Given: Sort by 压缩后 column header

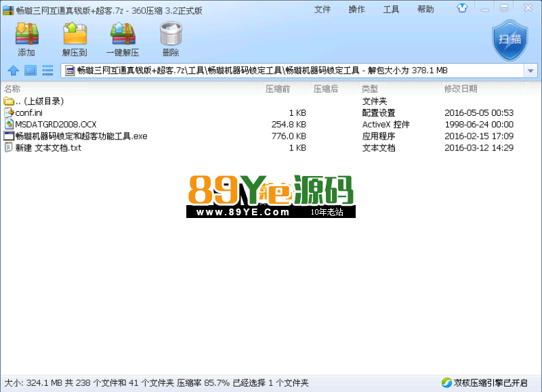Looking at the screenshot, I should click(x=326, y=89).
